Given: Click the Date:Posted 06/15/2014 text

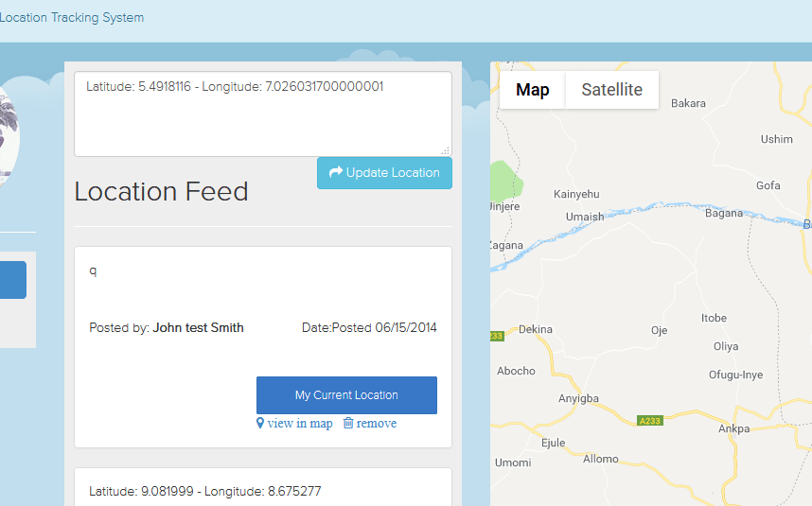Looking at the screenshot, I should [x=369, y=327].
